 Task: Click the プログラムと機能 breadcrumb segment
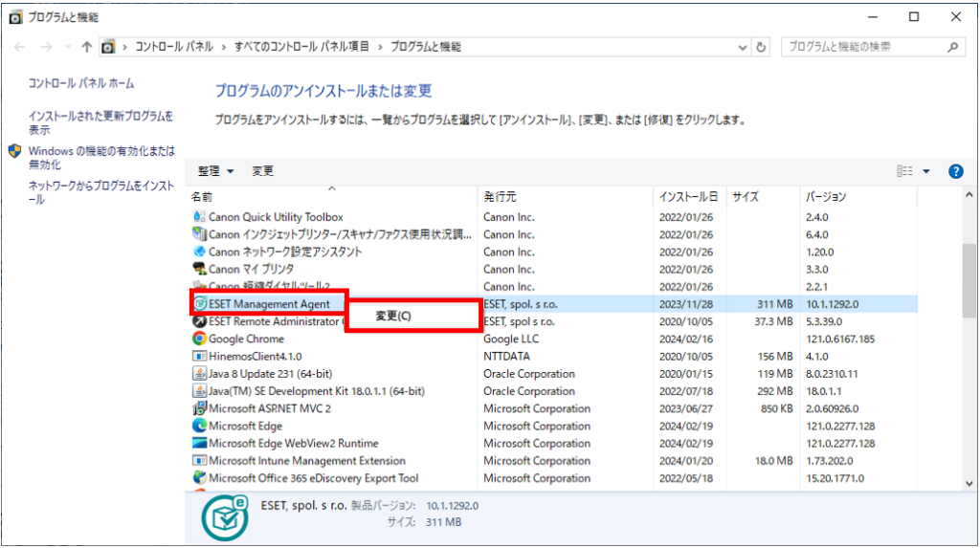click(426, 47)
